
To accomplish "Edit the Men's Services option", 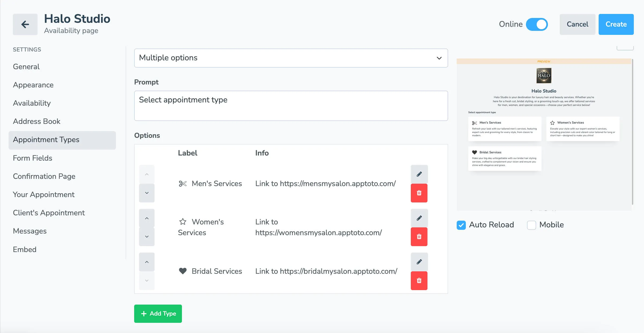I will pyautogui.click(x=419, y=174).
